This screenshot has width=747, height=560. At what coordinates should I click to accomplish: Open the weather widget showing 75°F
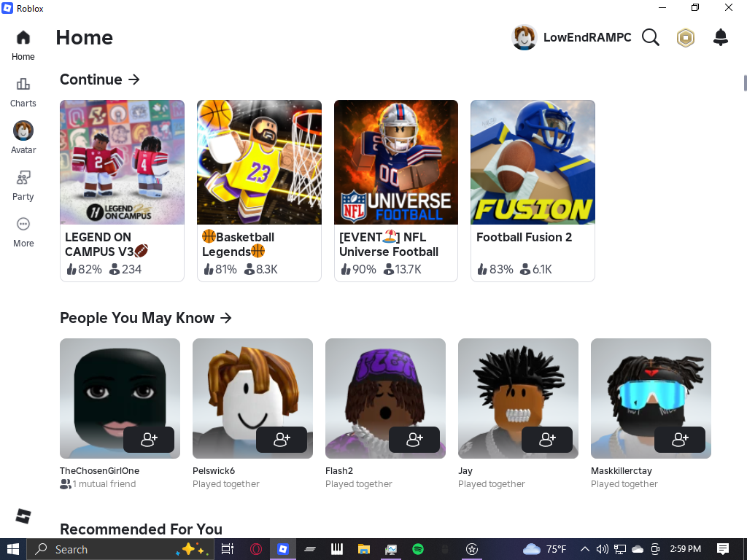click(x=544, y=549)
